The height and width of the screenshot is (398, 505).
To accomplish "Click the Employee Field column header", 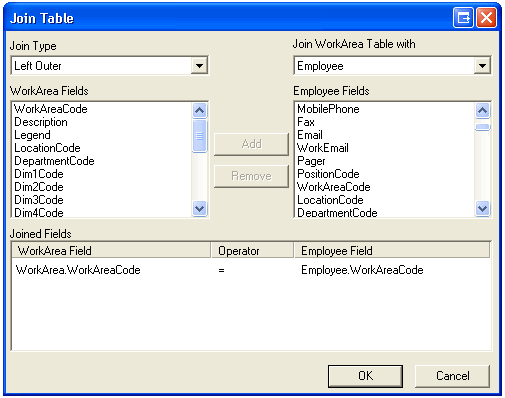I will point(392,251).
